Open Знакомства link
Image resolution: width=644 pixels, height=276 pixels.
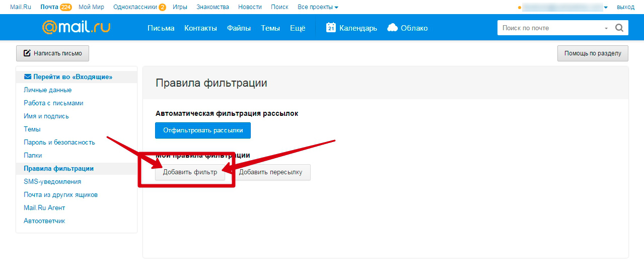[213, 7]
